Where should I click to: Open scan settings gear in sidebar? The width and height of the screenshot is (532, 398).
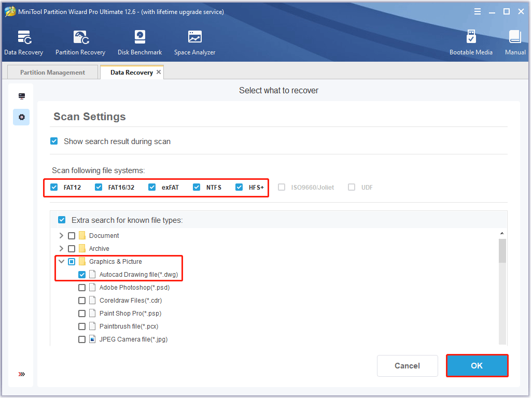21,117
